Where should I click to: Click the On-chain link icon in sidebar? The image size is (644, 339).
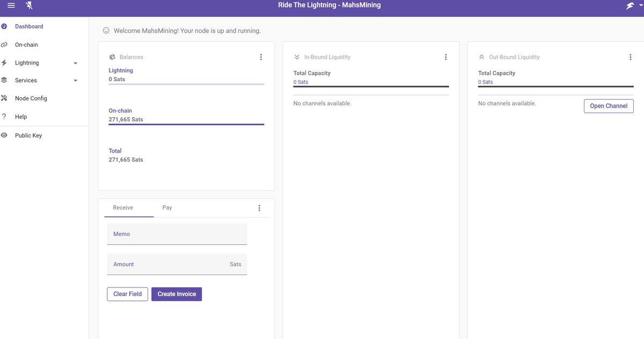pos(4,45)
